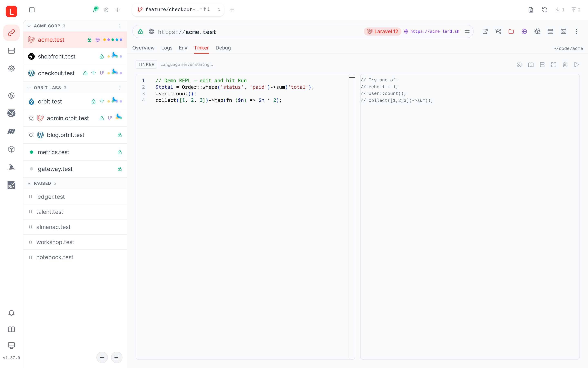Select the metrics.test site row
The height and width of the screenshot is (368, 588).
click(75, 152)
